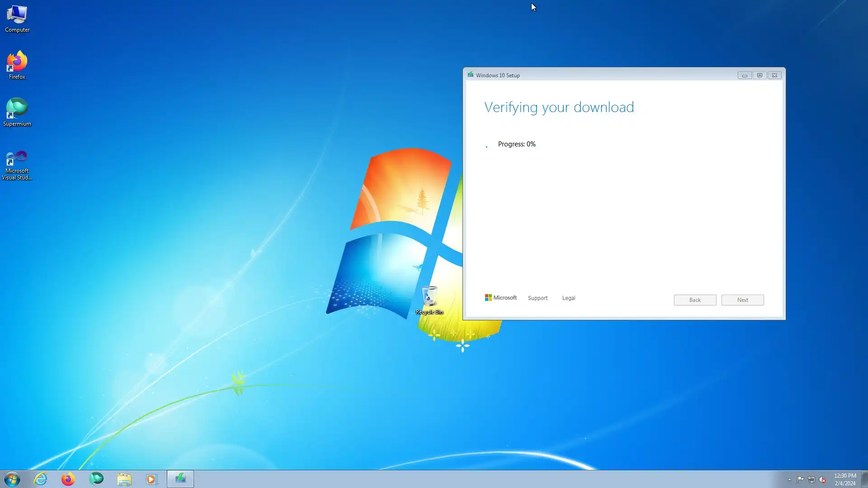Open the Supermium desktop shortcut

[17, 112]
